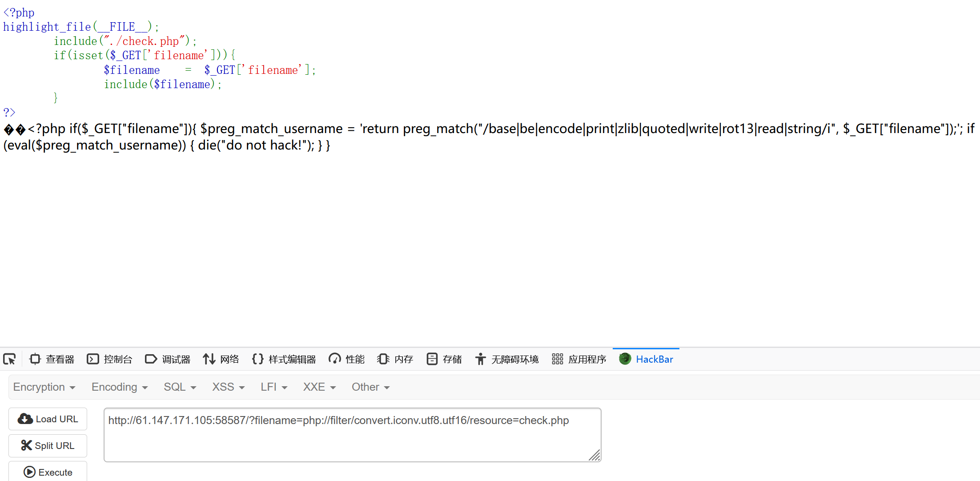This screenshot has height=481, width=980.
Task: Expand the SQL dropdown menu
Action: [180, 387]
